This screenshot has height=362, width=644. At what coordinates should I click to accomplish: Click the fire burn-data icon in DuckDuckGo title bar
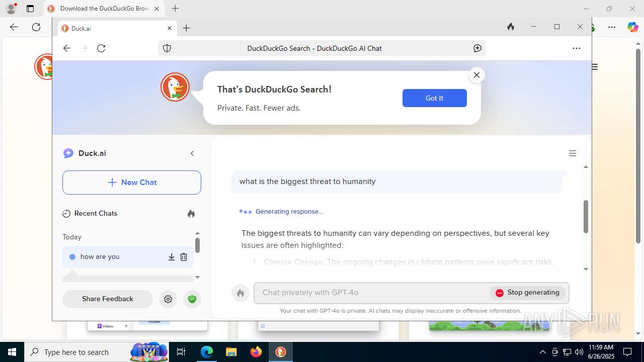point(511,27)
